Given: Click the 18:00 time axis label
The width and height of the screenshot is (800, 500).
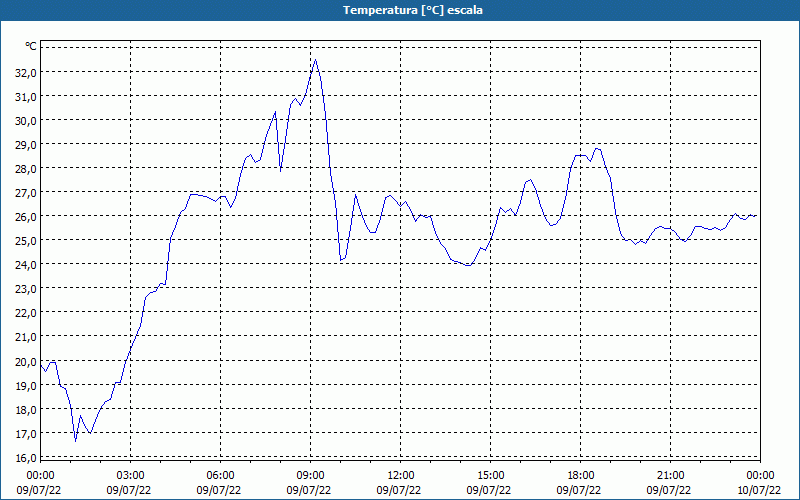Looking at the screenshot, I should [x=581, y=476].
